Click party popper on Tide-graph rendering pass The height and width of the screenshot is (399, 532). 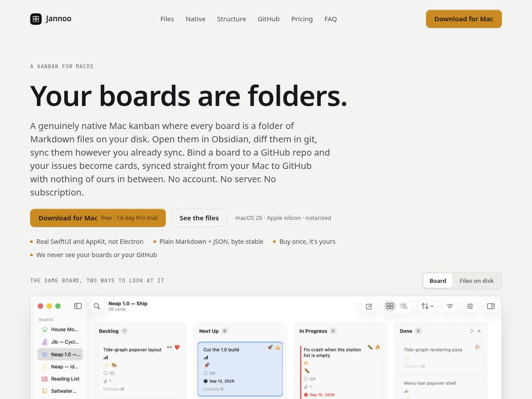[x=477, y=347]
